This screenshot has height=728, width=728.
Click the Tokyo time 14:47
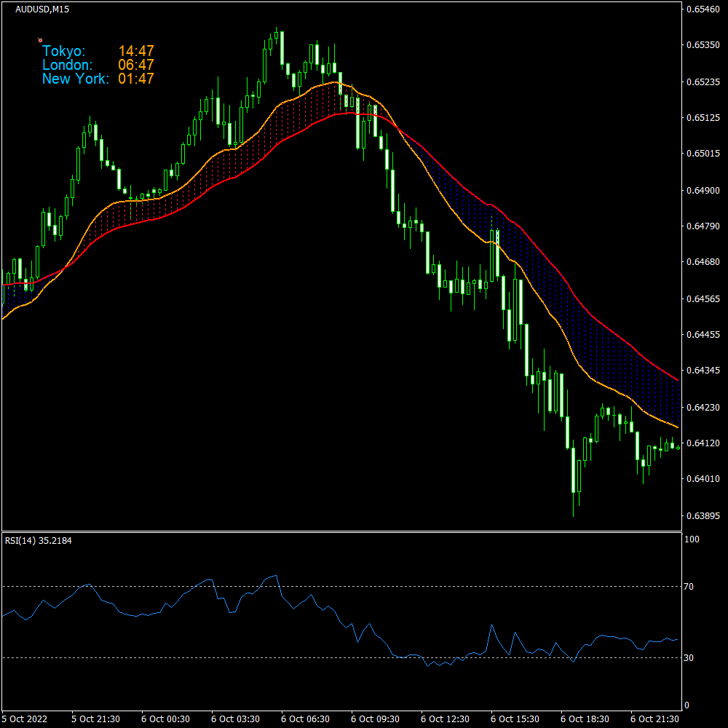[x=136, y=51]
